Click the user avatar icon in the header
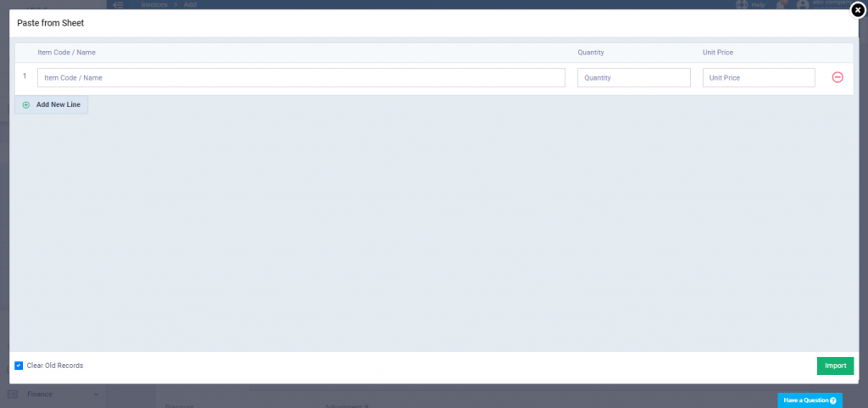Image resolution: width=868 pixels, height=408 pixels. click(803, 5)
